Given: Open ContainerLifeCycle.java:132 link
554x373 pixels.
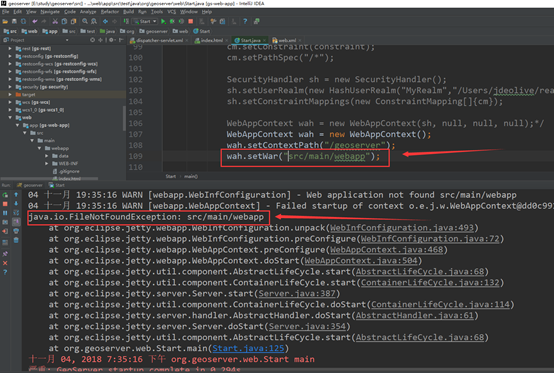Looking at the screenshot, I should [430, 283].
